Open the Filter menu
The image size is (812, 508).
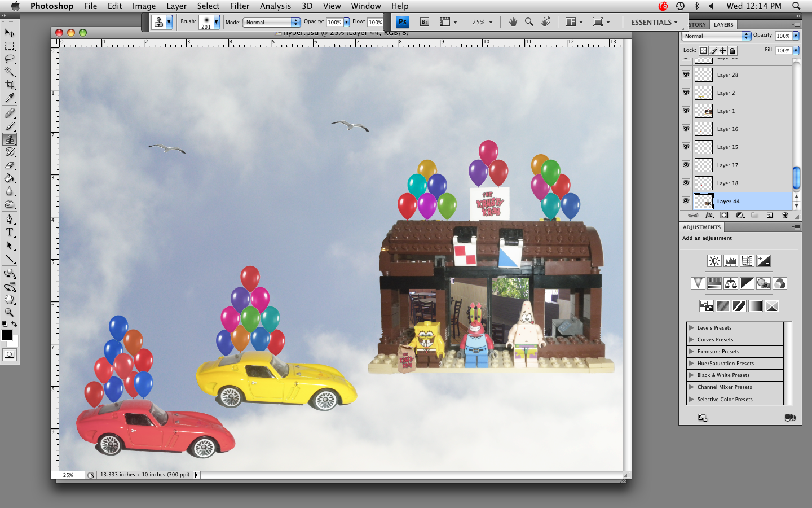click(x=240, y=6)
